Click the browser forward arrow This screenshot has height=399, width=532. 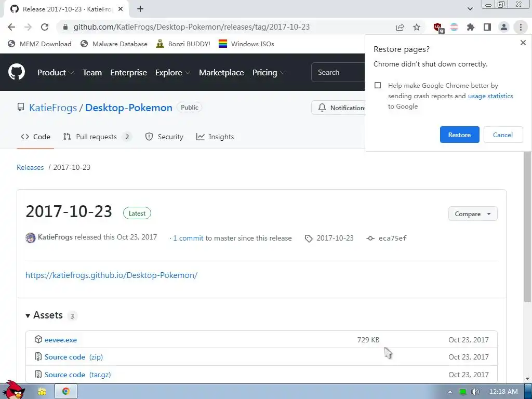[28, 27]
